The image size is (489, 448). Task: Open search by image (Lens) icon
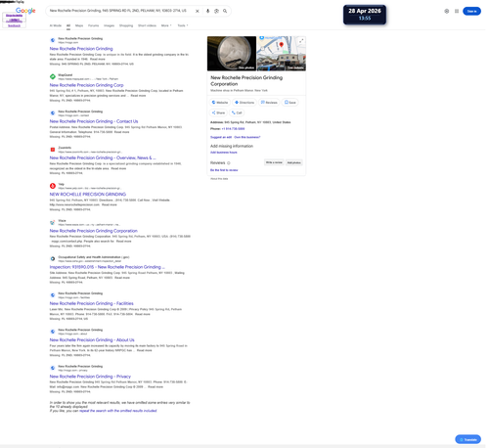(216, 11)
